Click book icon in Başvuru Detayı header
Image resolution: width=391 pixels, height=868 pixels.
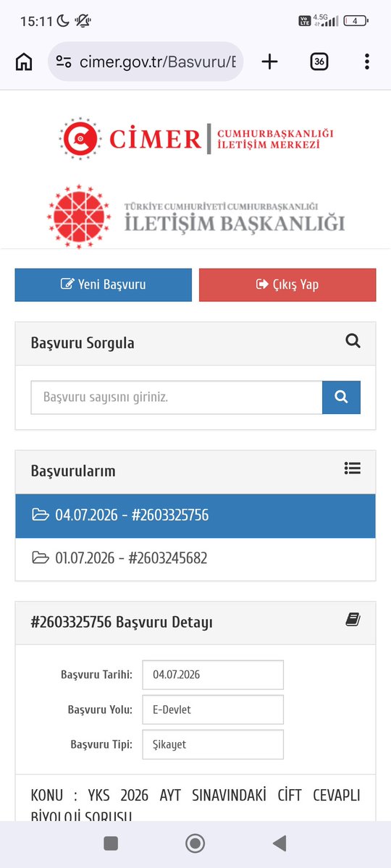click(353, 620)
